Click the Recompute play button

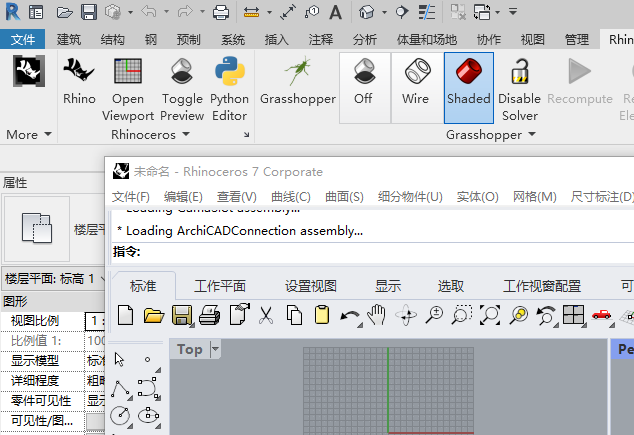click(580, 81)
